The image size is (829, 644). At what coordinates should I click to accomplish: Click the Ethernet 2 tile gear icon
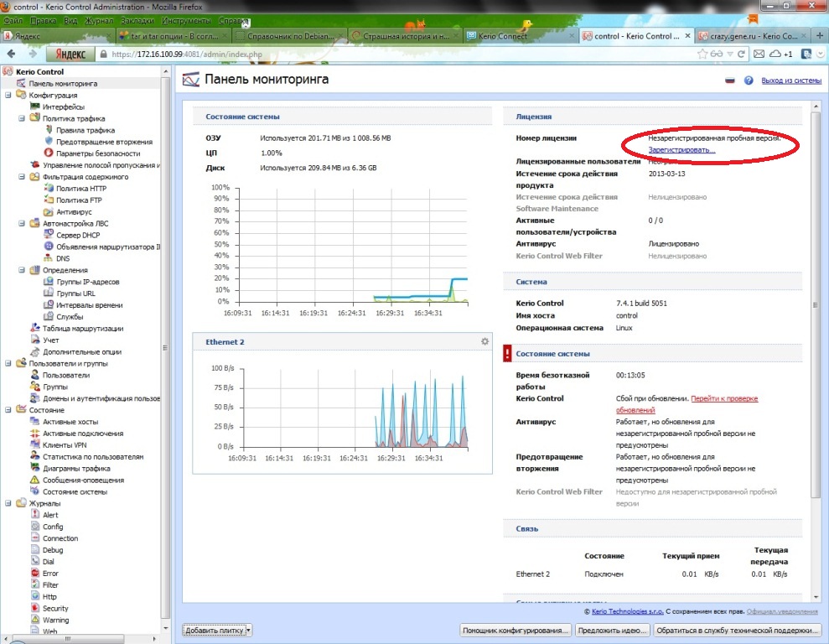(484, 341)
